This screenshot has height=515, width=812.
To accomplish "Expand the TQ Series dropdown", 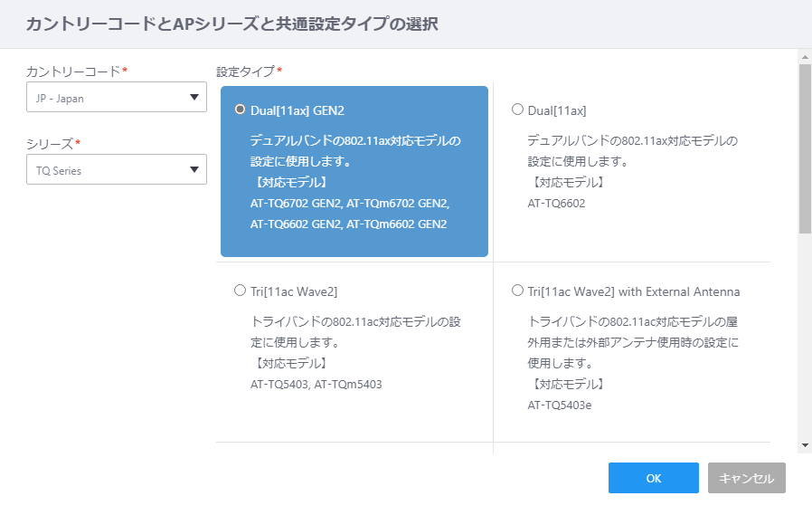I will click(117, 169).
